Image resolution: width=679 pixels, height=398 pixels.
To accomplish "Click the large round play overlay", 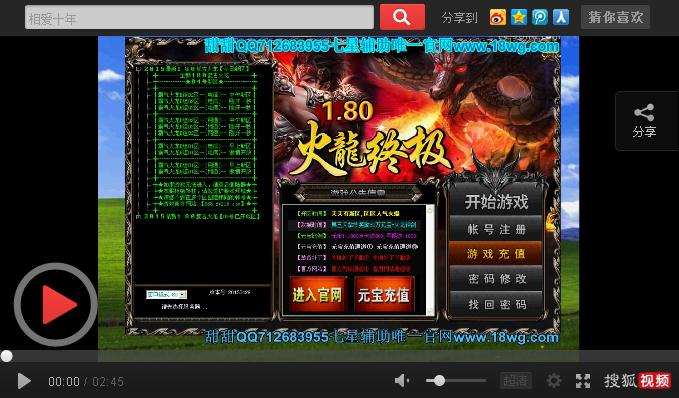I will (55, 304).
